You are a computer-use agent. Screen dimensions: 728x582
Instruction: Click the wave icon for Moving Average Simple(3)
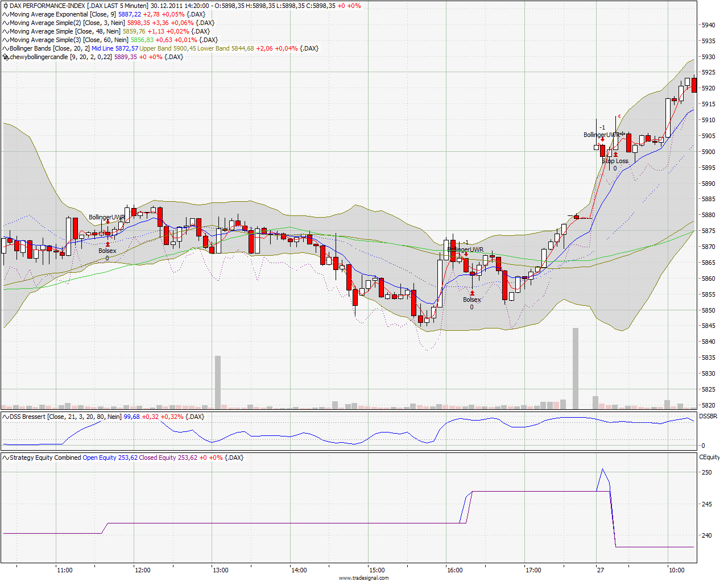click(6, 40)
